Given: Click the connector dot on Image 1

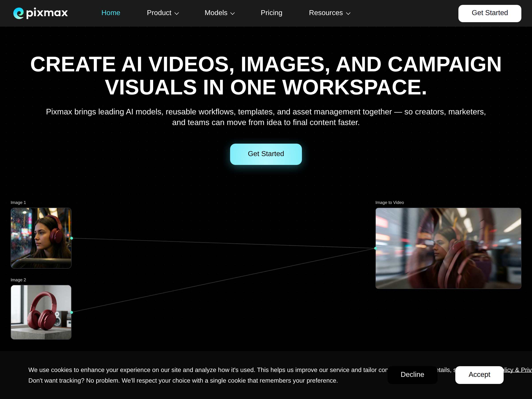Looking at the screenshot, I should 71,238.
